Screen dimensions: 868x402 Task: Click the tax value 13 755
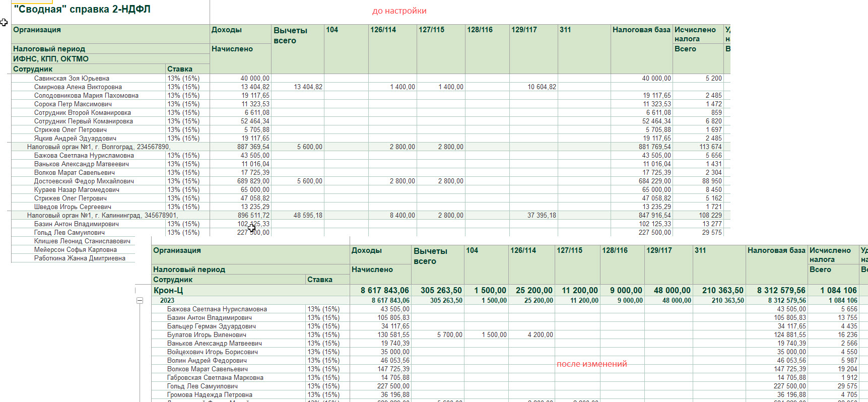pos(847,317)
